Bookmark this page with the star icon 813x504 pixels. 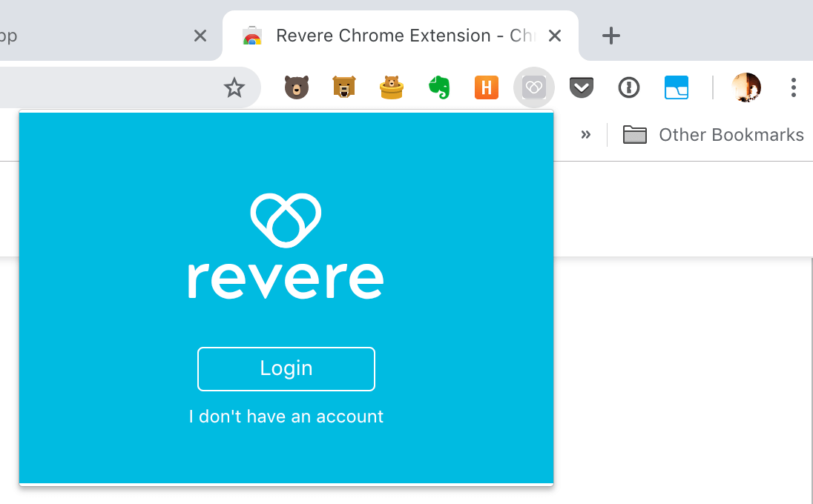[x=234, y=87]
